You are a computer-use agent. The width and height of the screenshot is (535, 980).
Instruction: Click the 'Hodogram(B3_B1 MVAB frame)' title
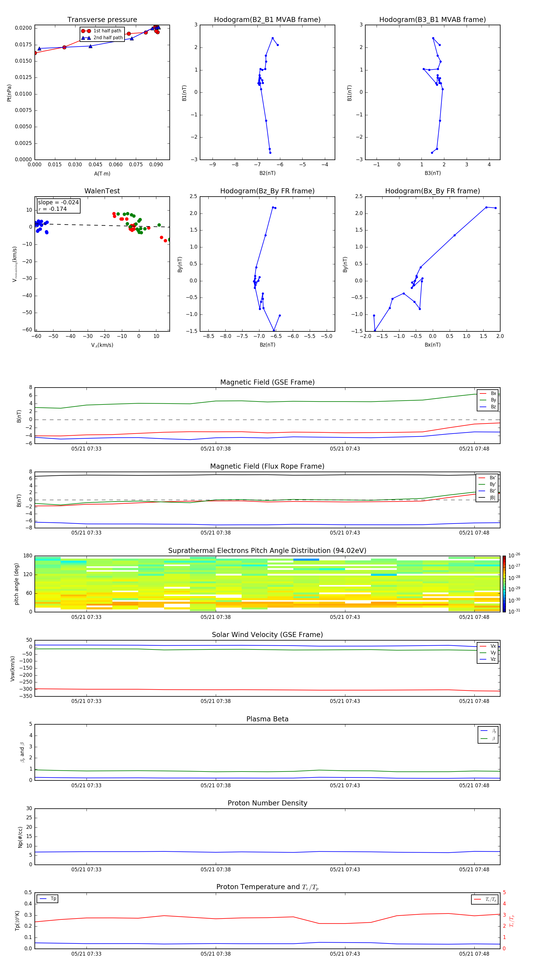pyautogui.click(x=432, y=19)
